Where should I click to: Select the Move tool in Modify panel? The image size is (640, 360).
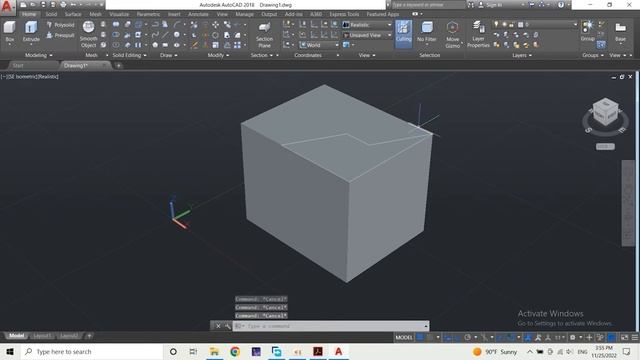tap(216, 25)
